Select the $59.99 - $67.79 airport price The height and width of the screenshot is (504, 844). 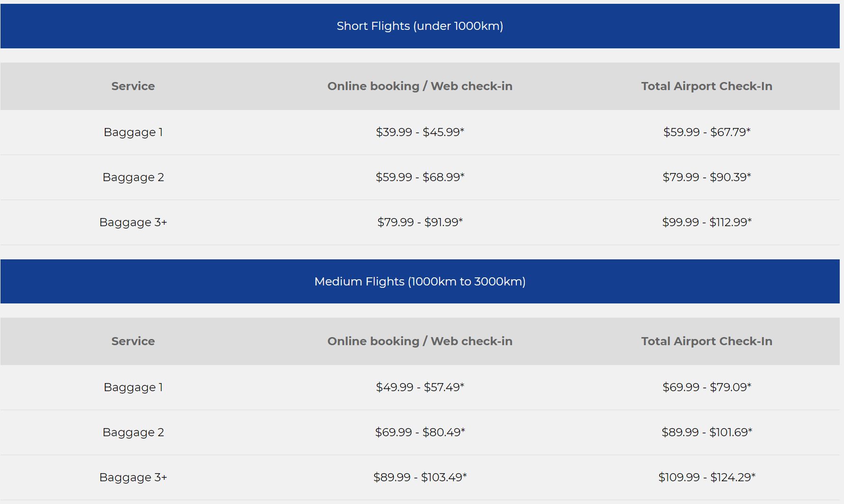pos(706,132)
